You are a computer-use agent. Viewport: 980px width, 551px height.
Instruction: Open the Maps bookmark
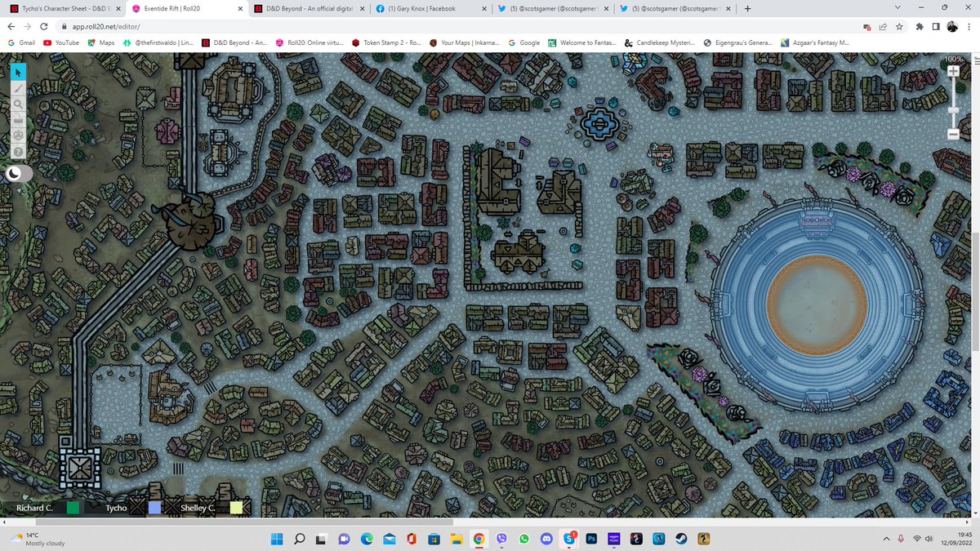coord(101,42)
